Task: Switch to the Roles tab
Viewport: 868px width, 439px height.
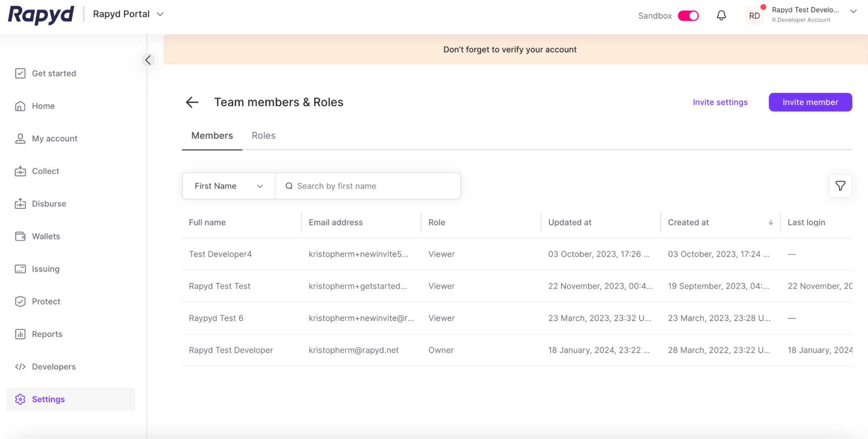Action: [x=264, y=136]
